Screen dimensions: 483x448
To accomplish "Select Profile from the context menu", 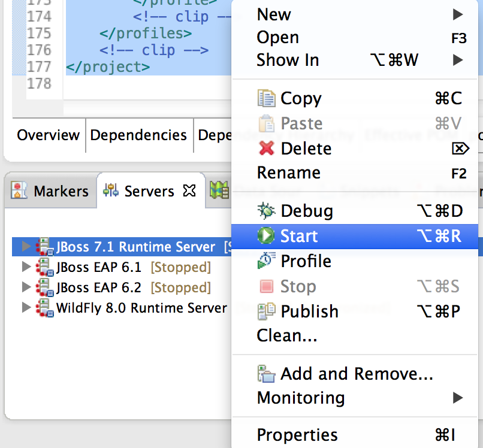I will 355,261.
